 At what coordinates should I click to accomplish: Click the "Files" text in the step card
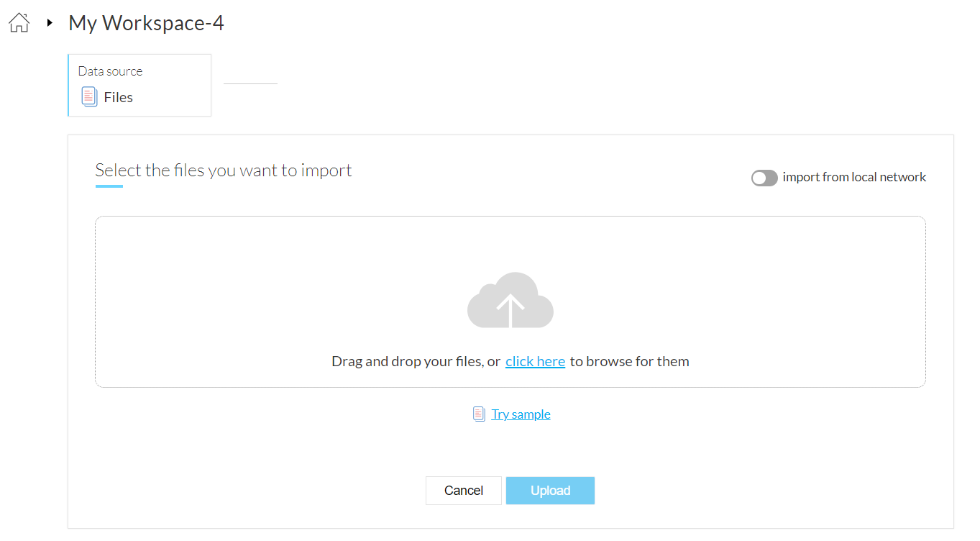coord(118,97)
